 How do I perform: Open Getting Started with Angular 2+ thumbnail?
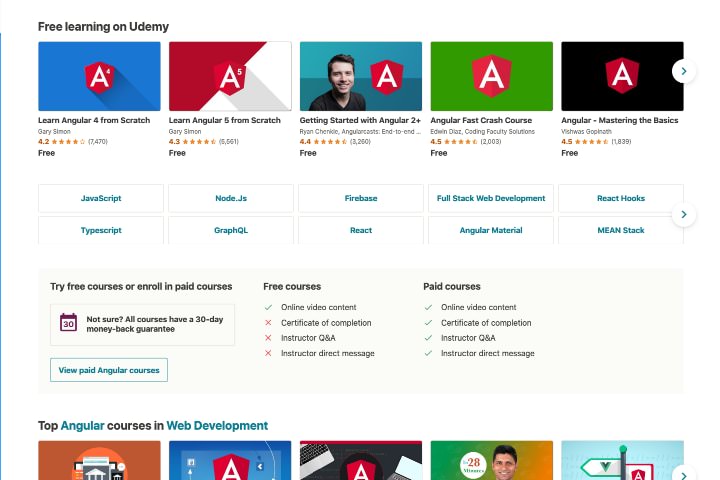(361, 76)
